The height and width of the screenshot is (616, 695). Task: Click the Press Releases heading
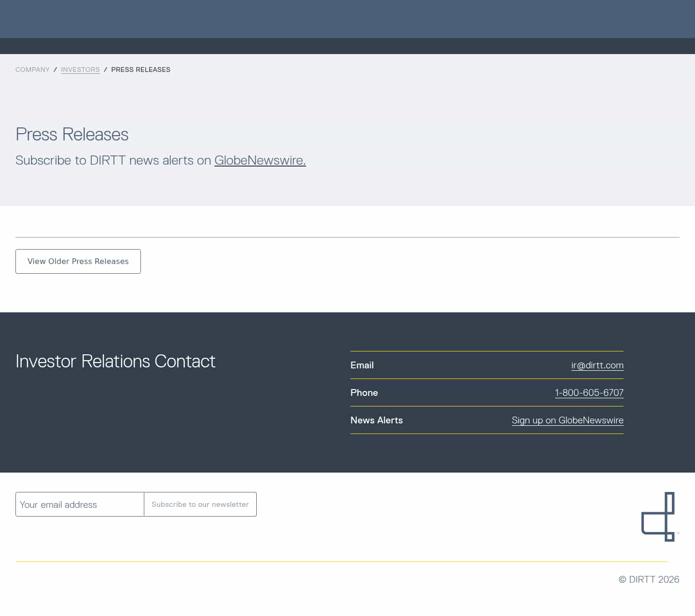point(72,134)
